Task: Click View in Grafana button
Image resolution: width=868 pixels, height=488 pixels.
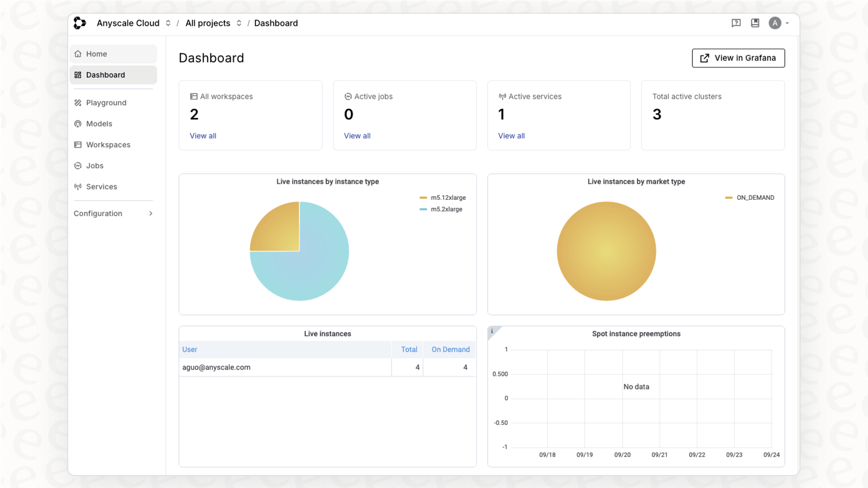Action: [x=738, y=58]
